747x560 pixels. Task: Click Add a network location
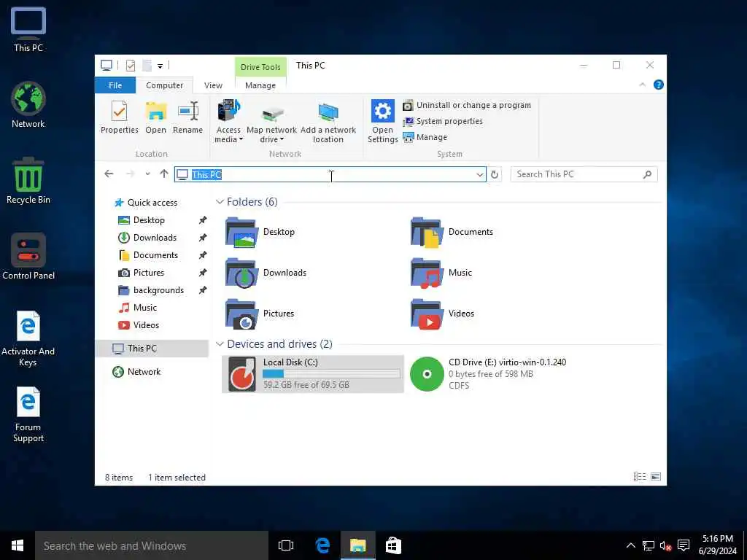click(x=328, y=122)
